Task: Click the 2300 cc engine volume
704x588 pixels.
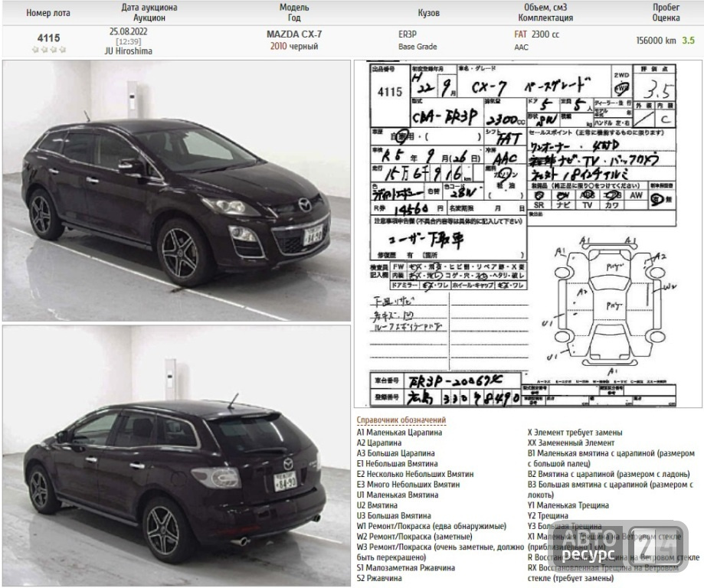Action: [545, 34]
